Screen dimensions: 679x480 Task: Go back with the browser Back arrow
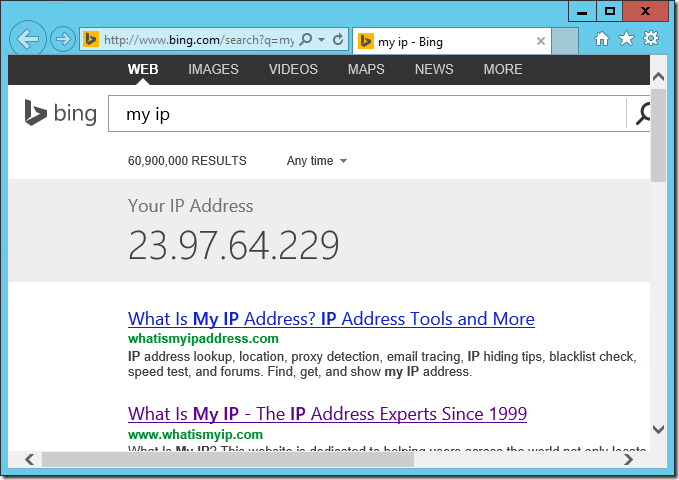pos(28,39)
